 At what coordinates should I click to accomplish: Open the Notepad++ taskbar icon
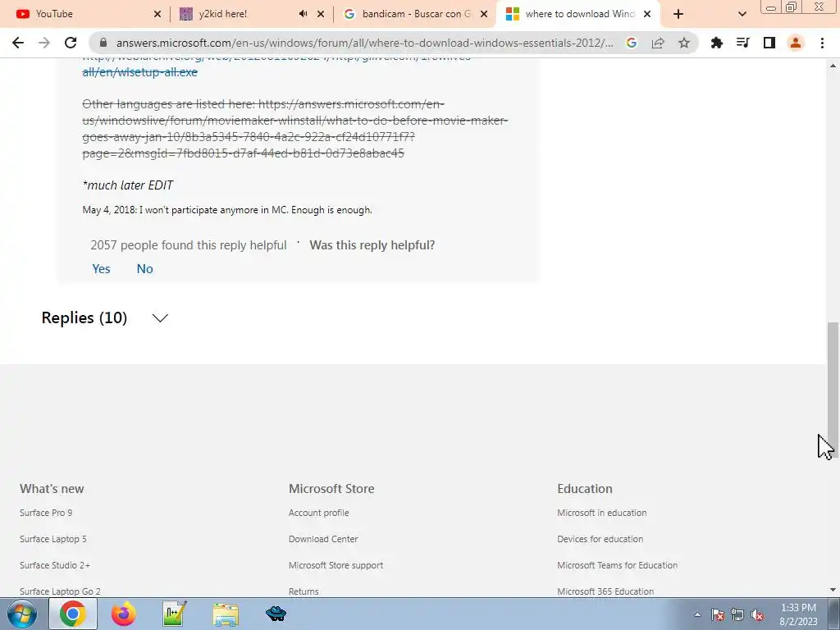(174, 614)
